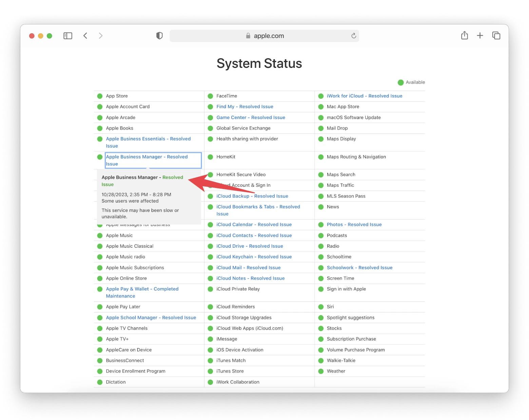Click the iCloud Private Relay text
Screen dimensions: 529x420
pyautogui.click(x=238, y=289)
